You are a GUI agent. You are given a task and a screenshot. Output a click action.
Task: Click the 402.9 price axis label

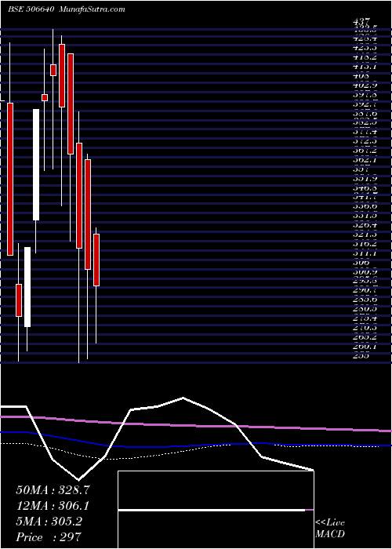coord(365,85)
